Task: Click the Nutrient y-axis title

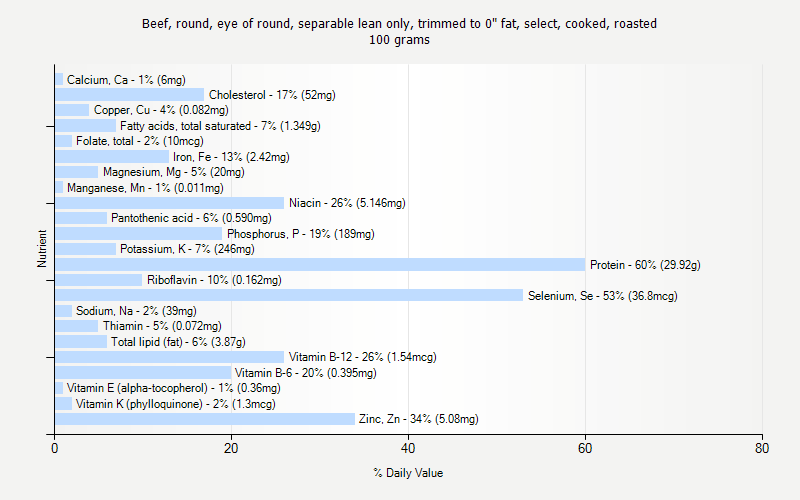Action: pyautogui.click(x=42, y=249)
